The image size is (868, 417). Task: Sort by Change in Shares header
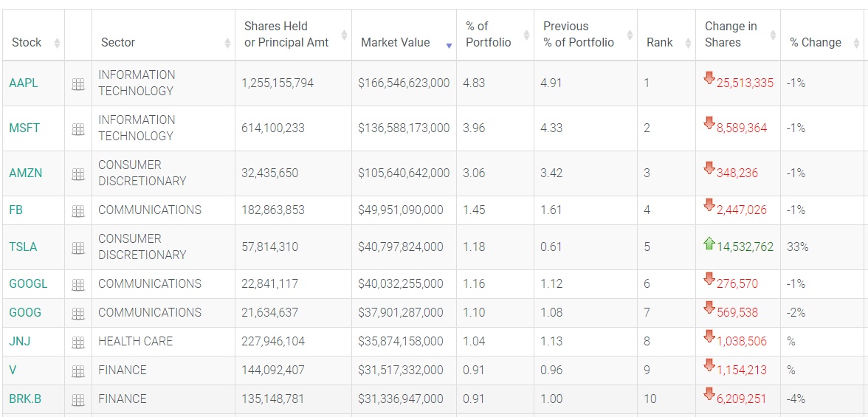pos(731,35)
